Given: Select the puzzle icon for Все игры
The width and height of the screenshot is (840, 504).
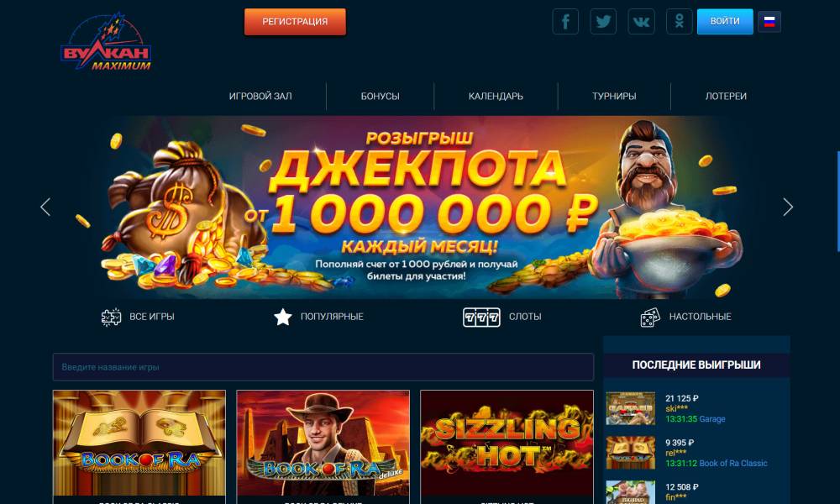Looking at the screenshot, I should click(x=111, y=317).
